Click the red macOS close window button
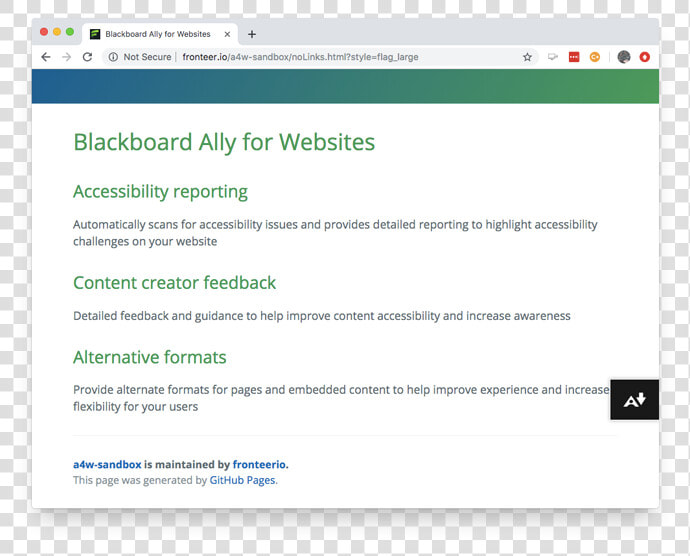 44,32
